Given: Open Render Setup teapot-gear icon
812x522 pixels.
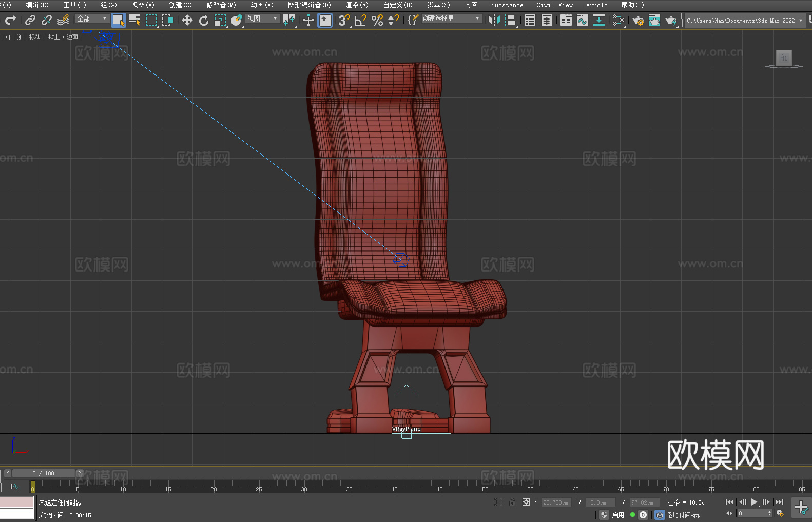Looking at the screenshot, I should [x=638, y=20].
